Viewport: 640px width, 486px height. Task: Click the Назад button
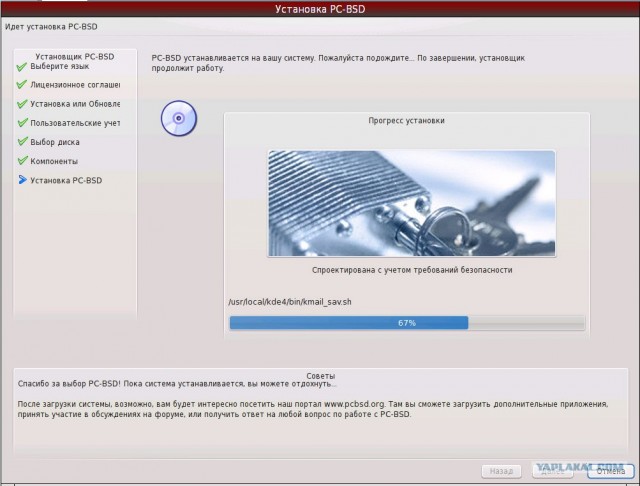tap(501, 471)
